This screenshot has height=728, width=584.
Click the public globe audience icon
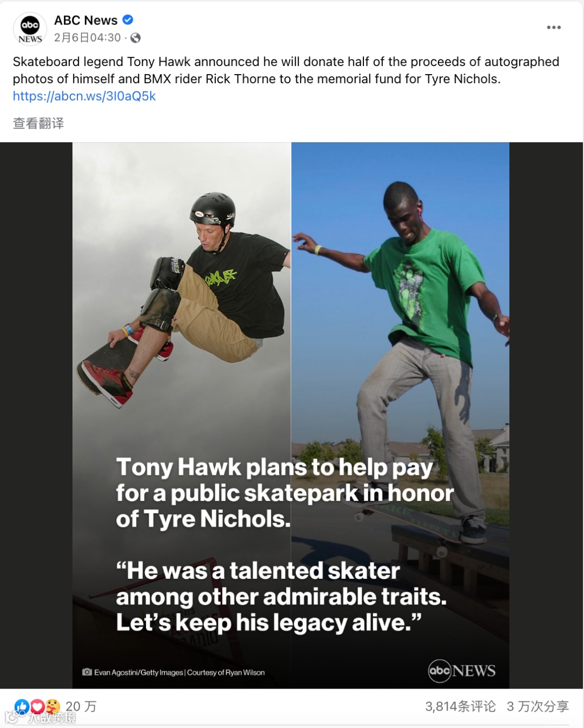coord(136,38)
